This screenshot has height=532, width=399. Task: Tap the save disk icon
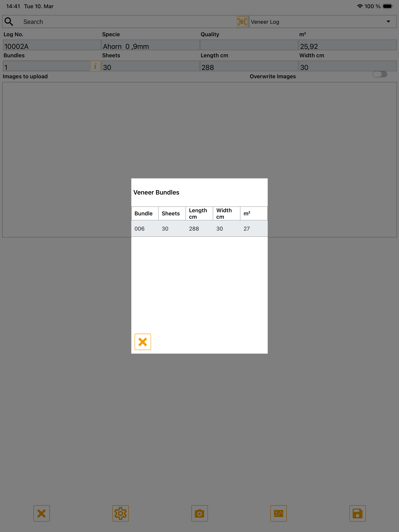pos(358,513)
